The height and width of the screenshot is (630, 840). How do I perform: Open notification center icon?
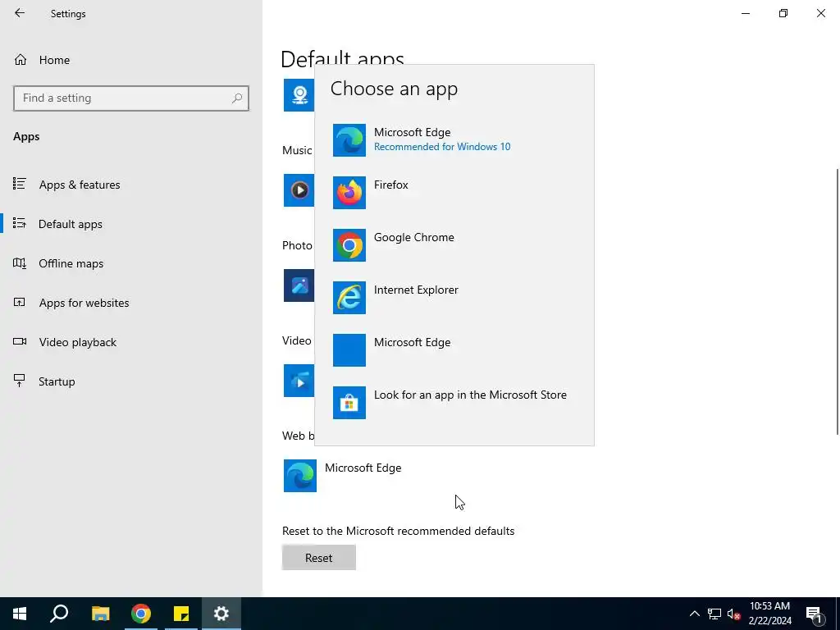(x=814, y=614)
